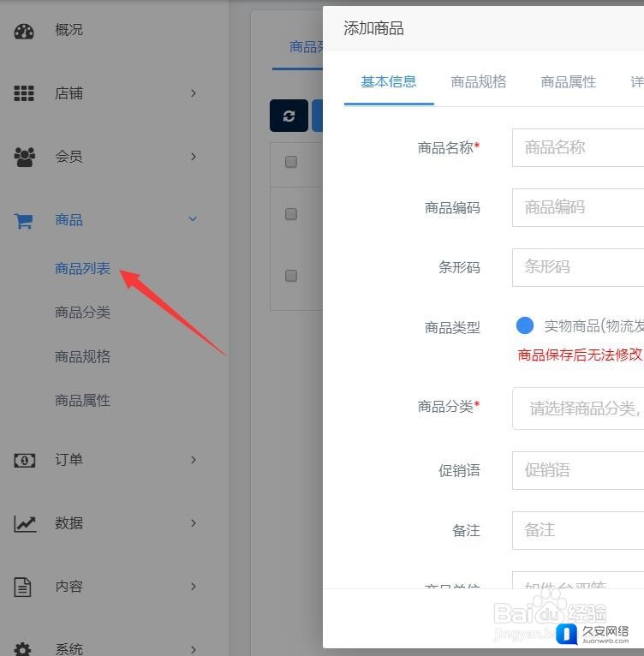Open 商品属性 in the sidebar

pos(82,401)
